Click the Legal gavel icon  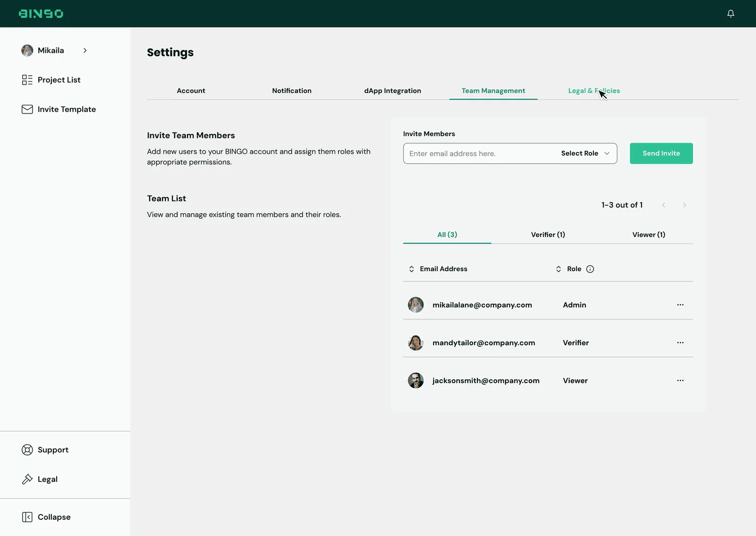[27, 479]
